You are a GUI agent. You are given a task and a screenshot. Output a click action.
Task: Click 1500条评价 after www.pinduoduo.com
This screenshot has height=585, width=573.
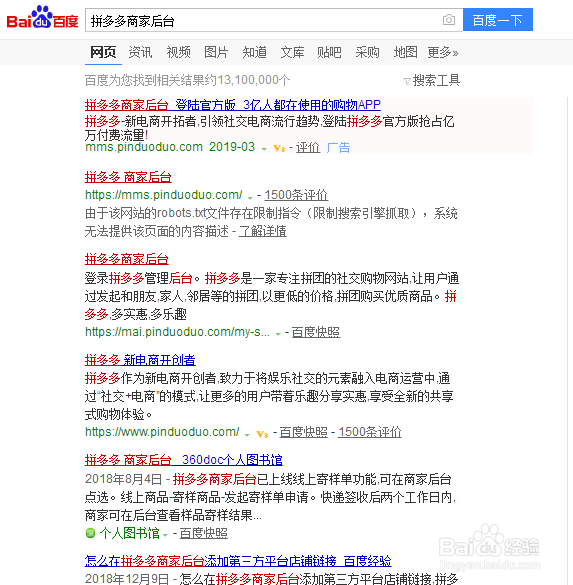tap(370, 432)
